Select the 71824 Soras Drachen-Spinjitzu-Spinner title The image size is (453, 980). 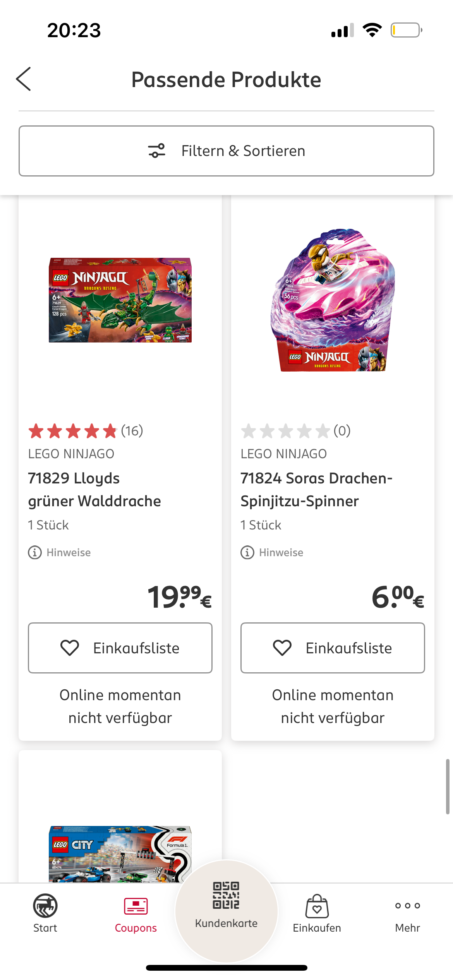(x=316, y=490)
